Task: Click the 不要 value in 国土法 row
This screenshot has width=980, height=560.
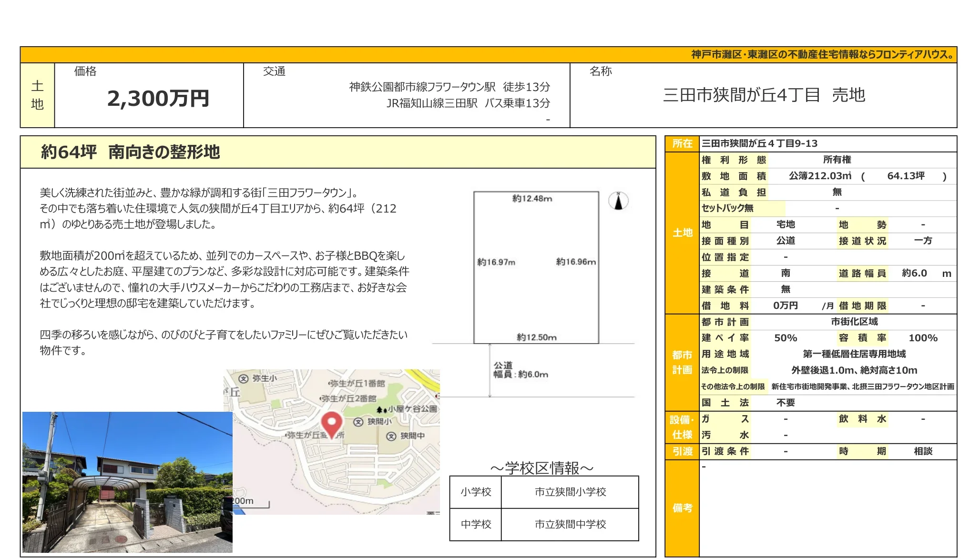Action: point(786,403)
